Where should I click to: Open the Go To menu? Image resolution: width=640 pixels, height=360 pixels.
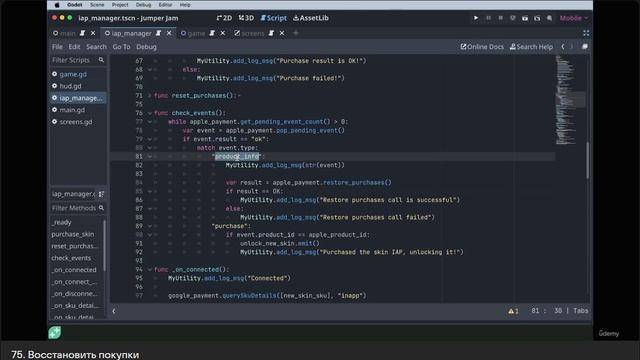point(121,47)
